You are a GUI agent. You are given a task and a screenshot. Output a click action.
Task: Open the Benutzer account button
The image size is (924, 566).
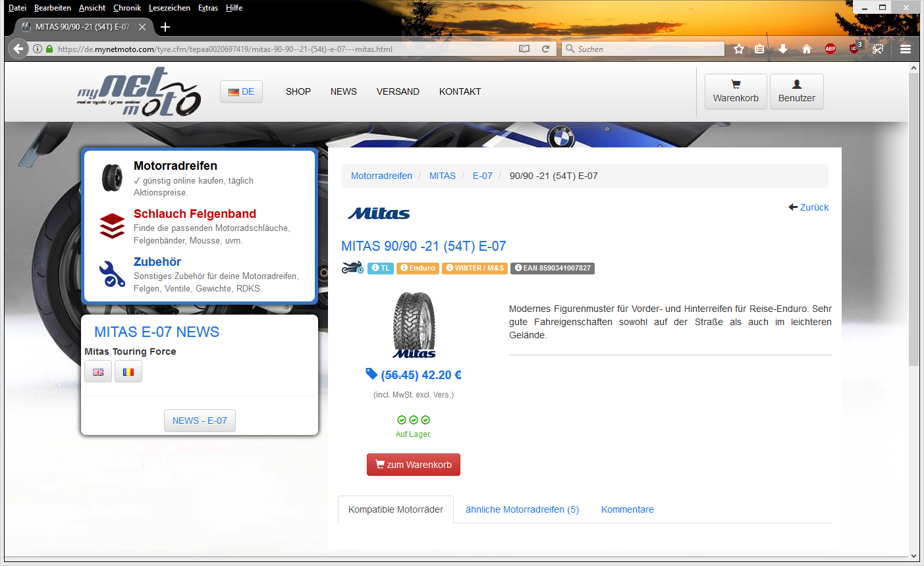click(797, 91)
